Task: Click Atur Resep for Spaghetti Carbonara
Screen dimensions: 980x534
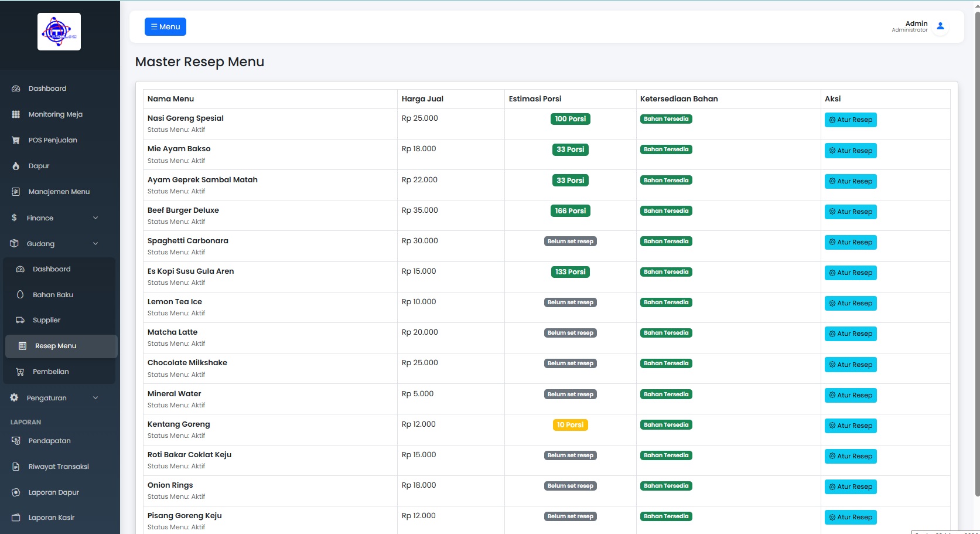Action: (x=851, y=242)
